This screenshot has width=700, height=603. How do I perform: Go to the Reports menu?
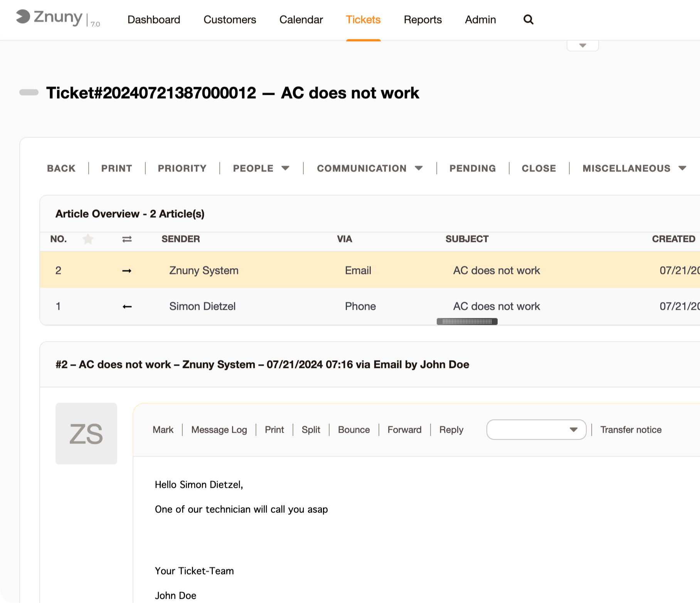422,20
